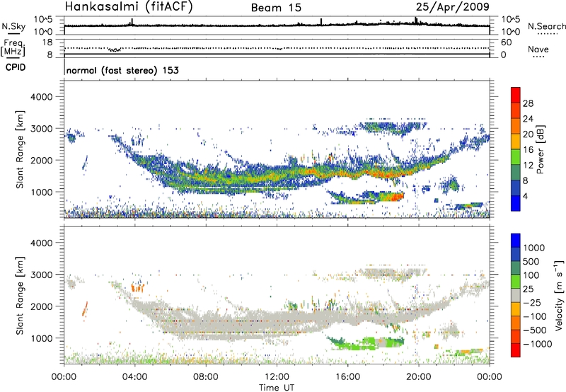Click Slant Range axis title of power panel
Viewport: 566px width, 392px height.
click(x=20, y=150)
